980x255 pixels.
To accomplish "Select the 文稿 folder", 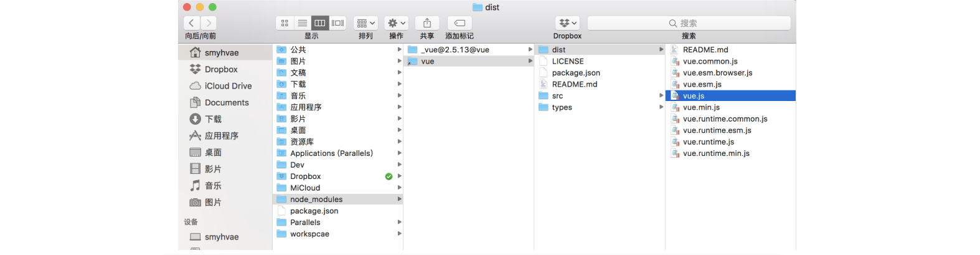I will point(337,72).
